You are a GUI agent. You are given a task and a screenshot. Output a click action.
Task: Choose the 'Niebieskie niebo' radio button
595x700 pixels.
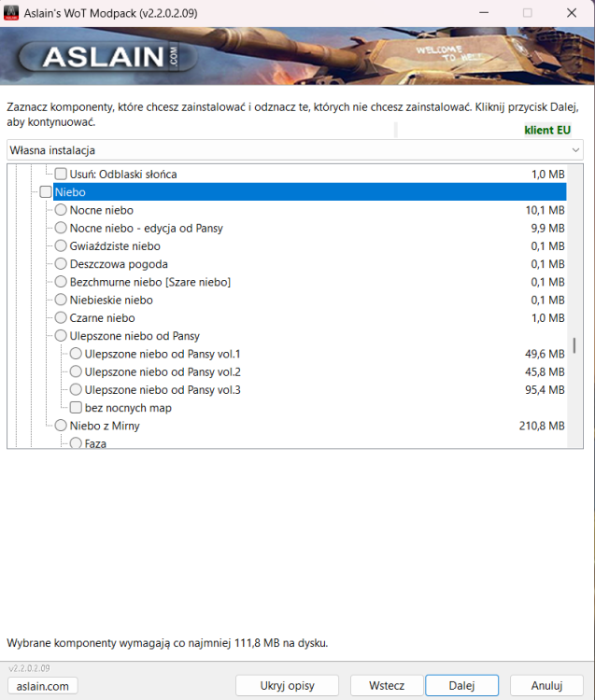click(61, 300)
